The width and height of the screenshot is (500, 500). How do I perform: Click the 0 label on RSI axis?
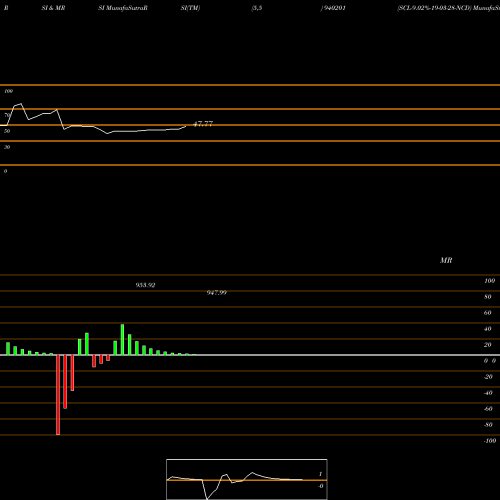click(5, 171)
